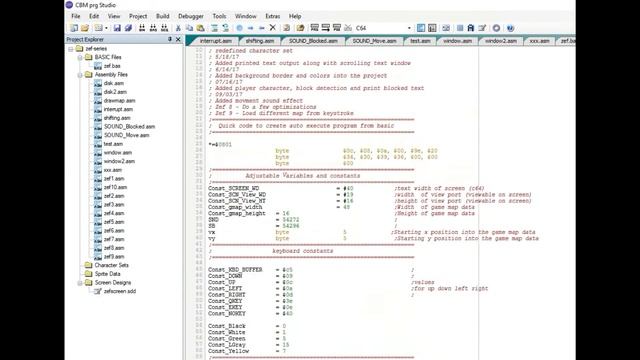
Task: Collapse the Screen Designs folder
Action: tap(80, 282)
